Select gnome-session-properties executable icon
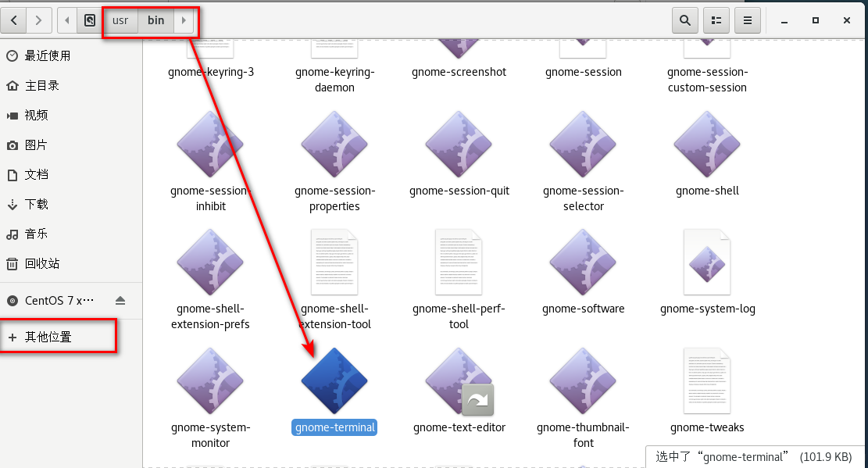868x468 pixels. 334,144
